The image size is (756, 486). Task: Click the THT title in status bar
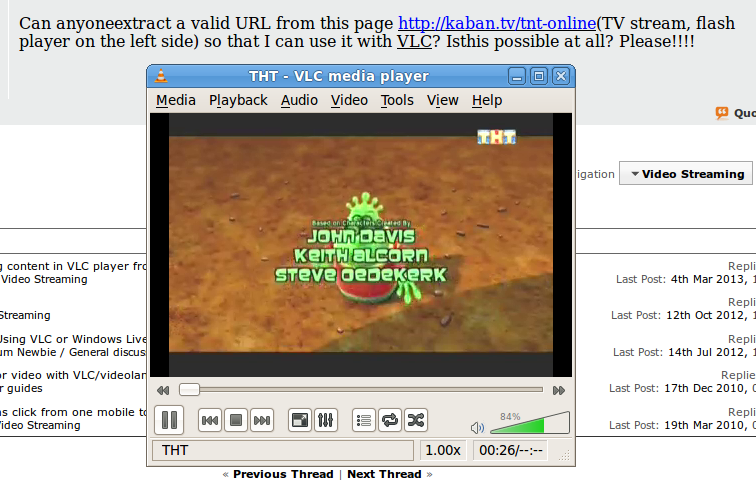(283, 450)
